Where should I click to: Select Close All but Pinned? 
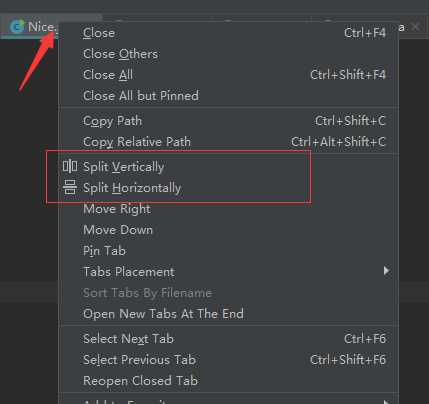click(229, 96)
